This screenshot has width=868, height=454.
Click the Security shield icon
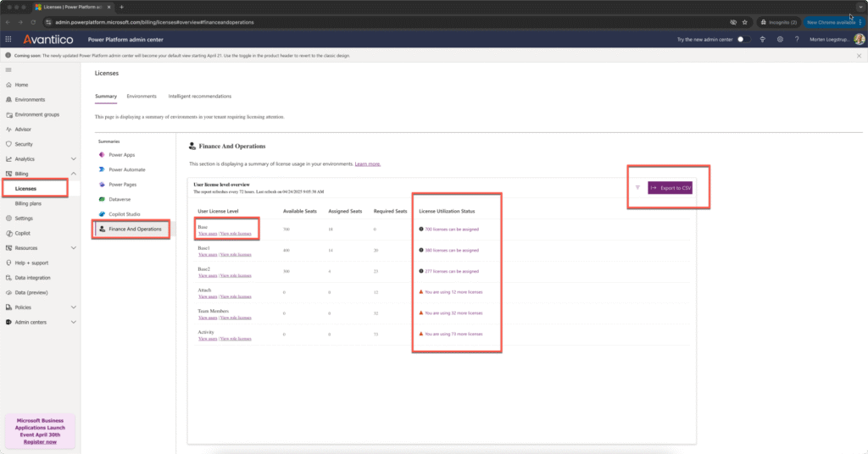(x=8, y=144)
